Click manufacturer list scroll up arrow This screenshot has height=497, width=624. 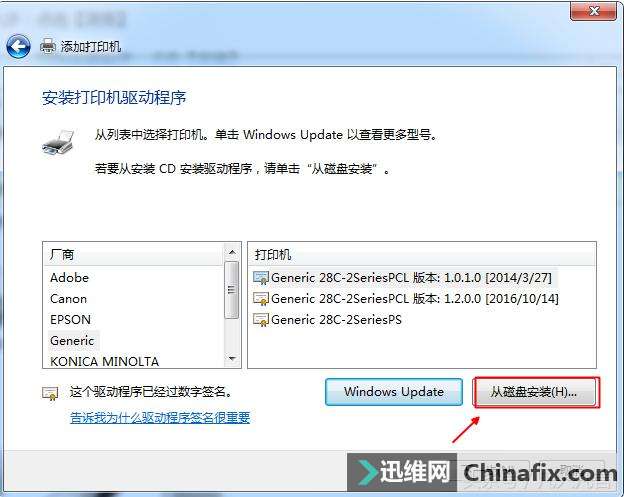coord(232,252)
